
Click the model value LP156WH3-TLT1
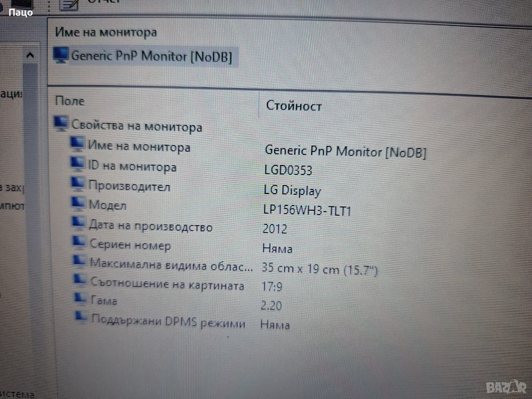(x=307, y=210)
